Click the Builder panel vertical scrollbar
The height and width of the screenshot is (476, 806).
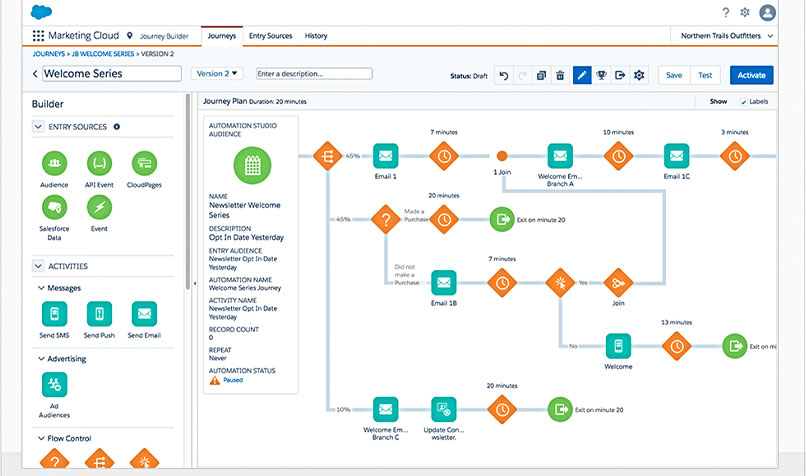(x=188, y=191)
